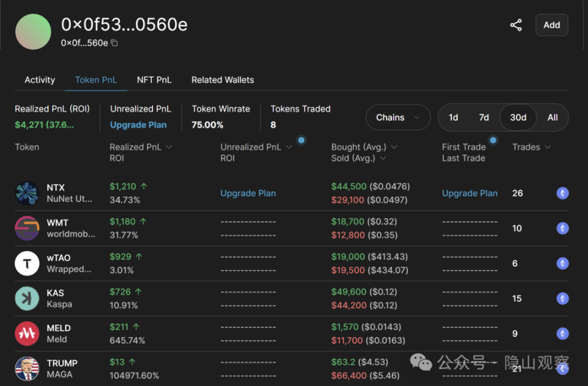This screenshot has height=386, width=588.
Task: Click the TRUMP token name
Action: point(62,364)
